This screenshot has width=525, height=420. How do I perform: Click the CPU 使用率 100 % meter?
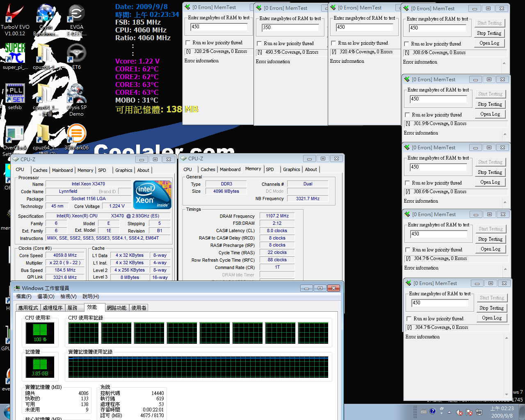point(40,333)
